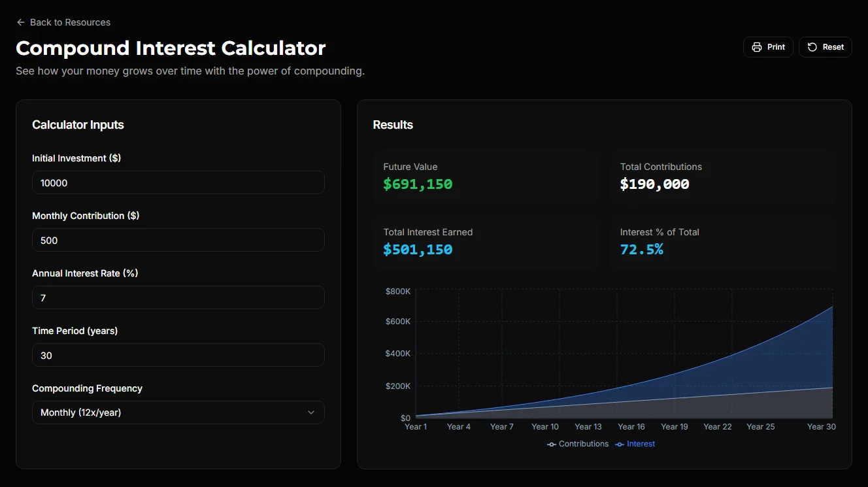Click the Compounding Frequency chevron arrow
868x487 pixels.
coord(311,412)
